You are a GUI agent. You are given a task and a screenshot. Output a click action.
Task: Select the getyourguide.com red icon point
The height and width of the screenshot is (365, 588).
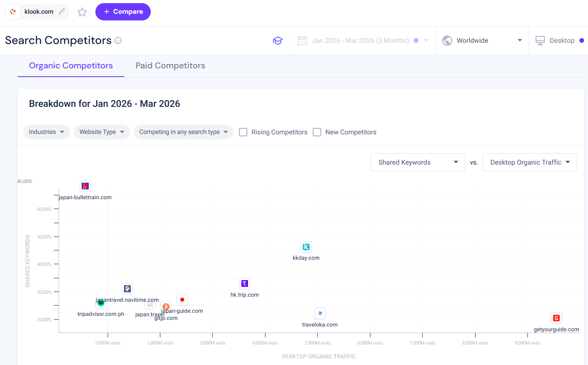coord(556,318)
